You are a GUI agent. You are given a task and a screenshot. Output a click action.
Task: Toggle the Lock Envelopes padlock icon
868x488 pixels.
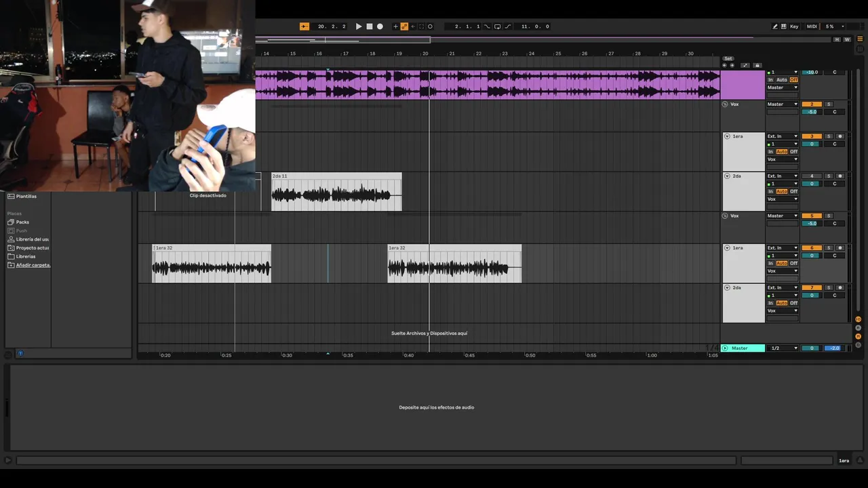[757, 65]
